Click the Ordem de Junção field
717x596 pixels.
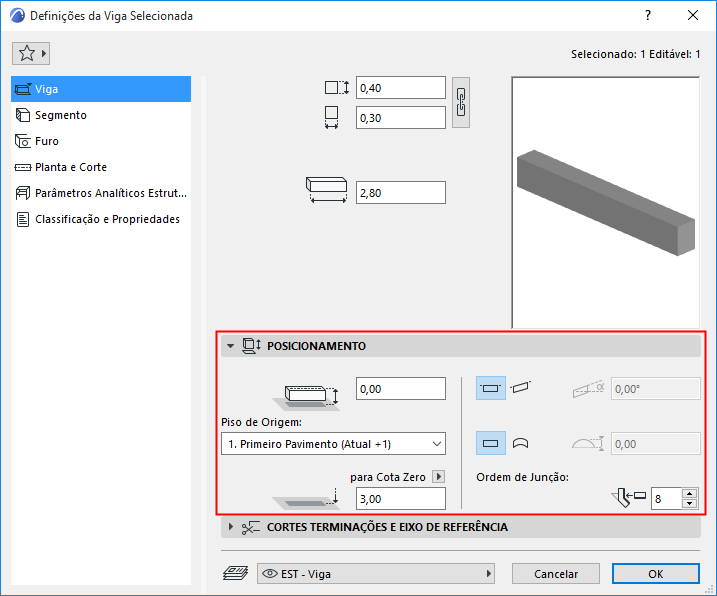666,499
